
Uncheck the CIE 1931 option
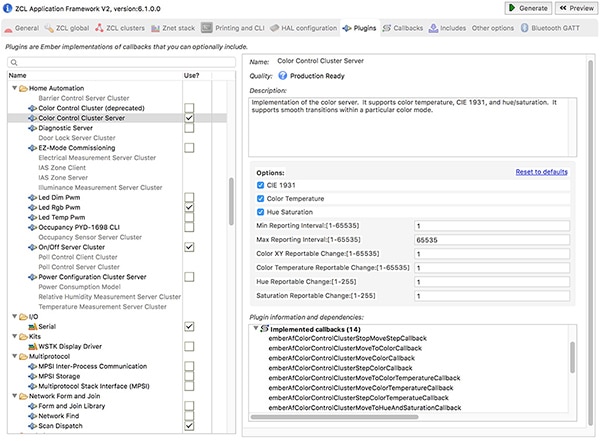(260, 185)
